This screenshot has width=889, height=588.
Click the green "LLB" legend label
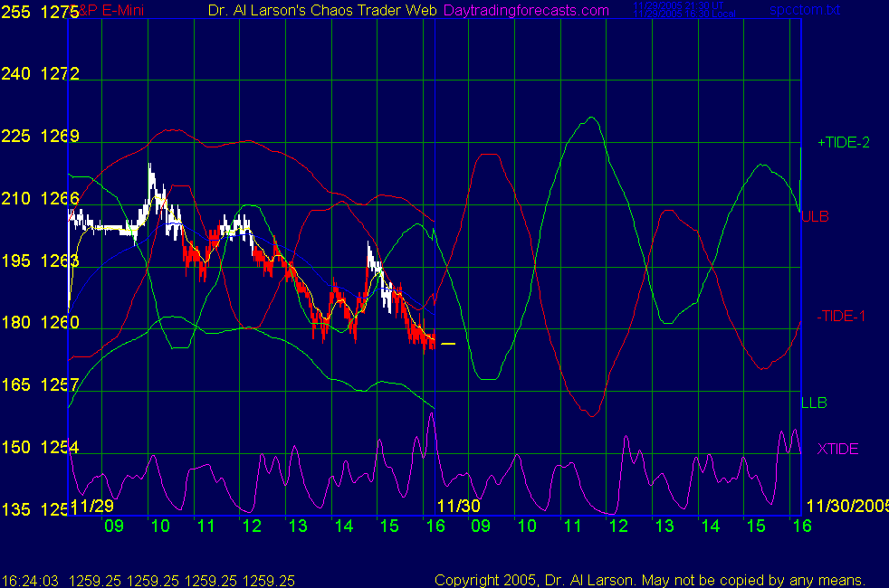click(x=814, y=403)
